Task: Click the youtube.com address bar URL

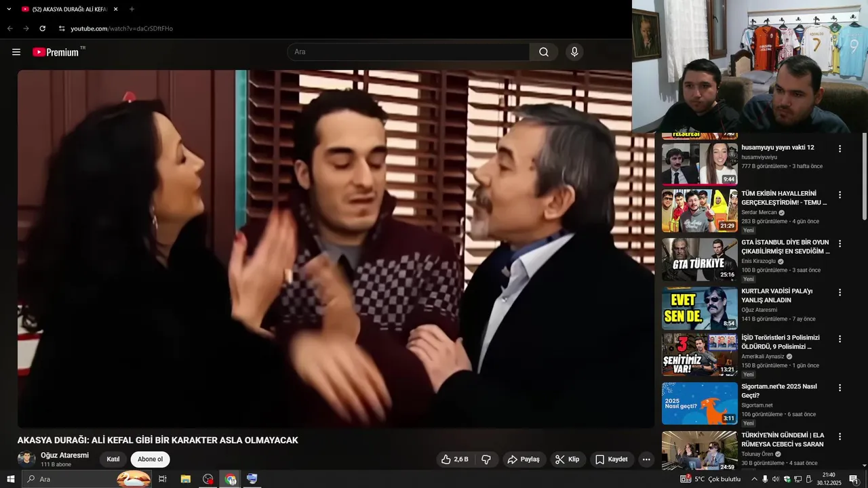Action: coord(122,28)
